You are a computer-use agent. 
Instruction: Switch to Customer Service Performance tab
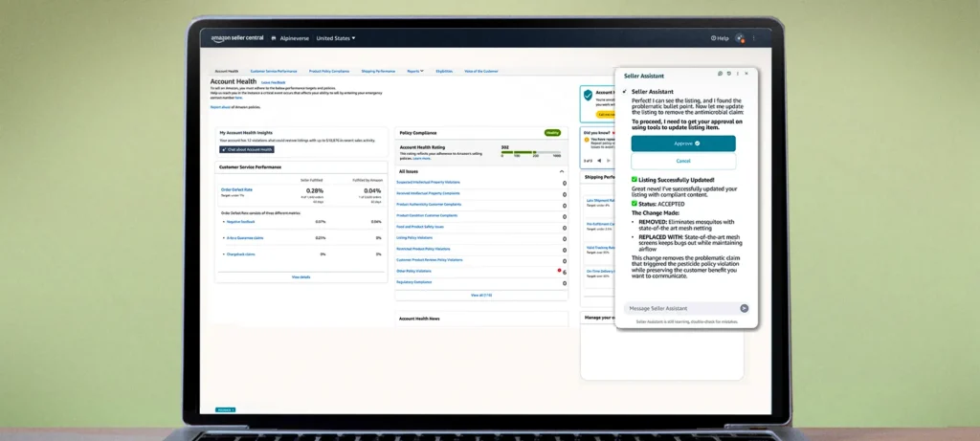point(274,71)
